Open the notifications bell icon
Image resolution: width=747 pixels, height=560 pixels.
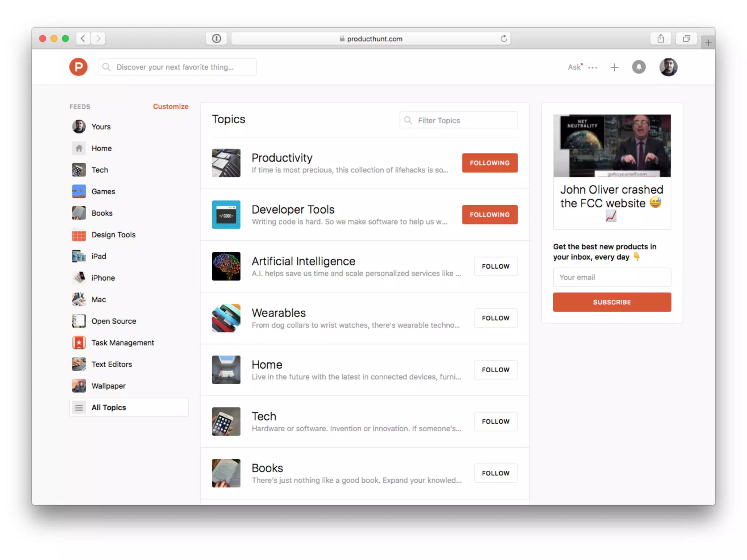638,67
